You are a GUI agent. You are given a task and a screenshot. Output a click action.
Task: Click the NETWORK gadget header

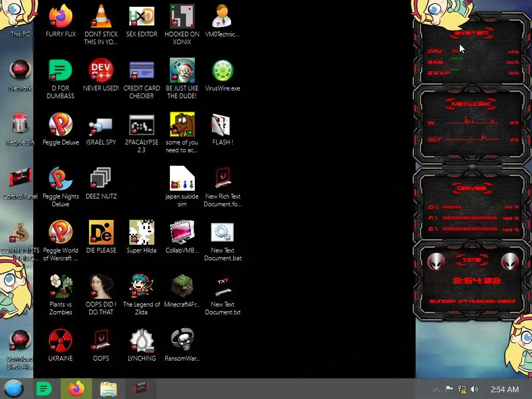471,104
